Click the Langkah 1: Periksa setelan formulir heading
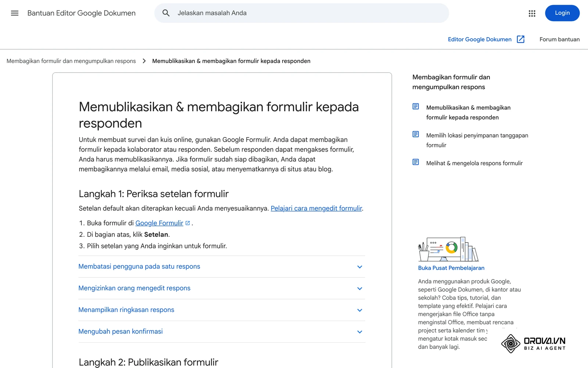Screen dimensions: 588x368 point(154,194)
